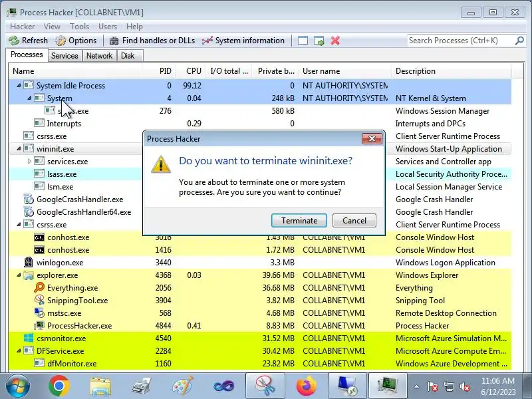Open the Hacker menu
The height and width of the screenshot is (399, 532).
(x=22, y=27)
